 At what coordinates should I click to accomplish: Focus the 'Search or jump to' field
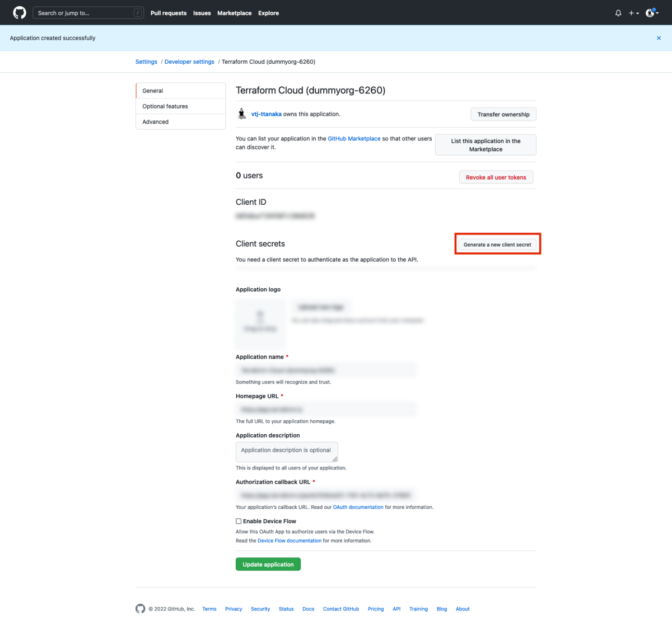click(x=88, y=13)
